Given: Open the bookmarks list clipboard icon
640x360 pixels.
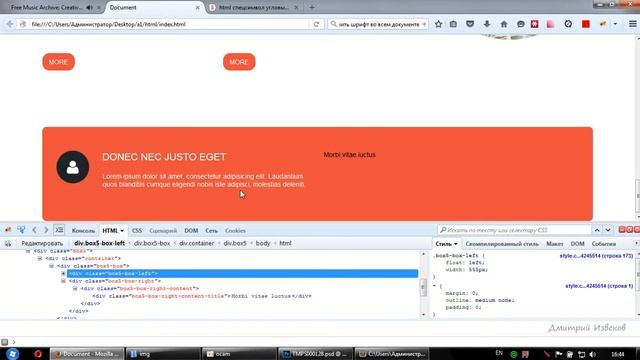Looking at the screenshot, I should (x=453, y=24).
